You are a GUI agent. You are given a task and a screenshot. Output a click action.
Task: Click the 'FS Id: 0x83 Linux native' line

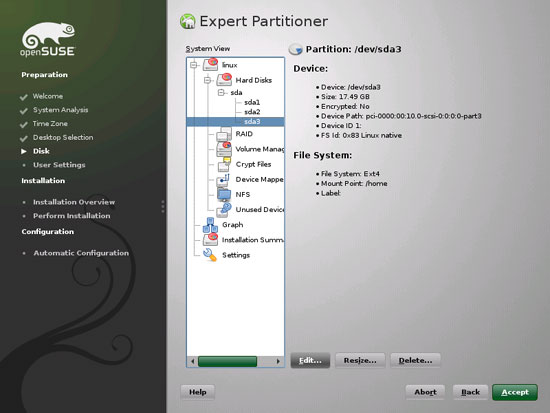point(361,135)
